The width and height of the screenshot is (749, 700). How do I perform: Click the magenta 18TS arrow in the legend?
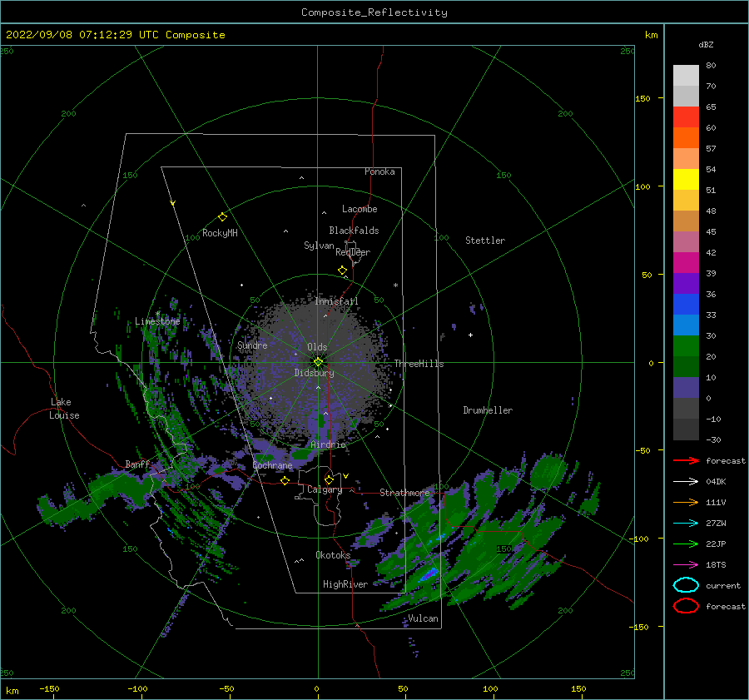(686, 565)
